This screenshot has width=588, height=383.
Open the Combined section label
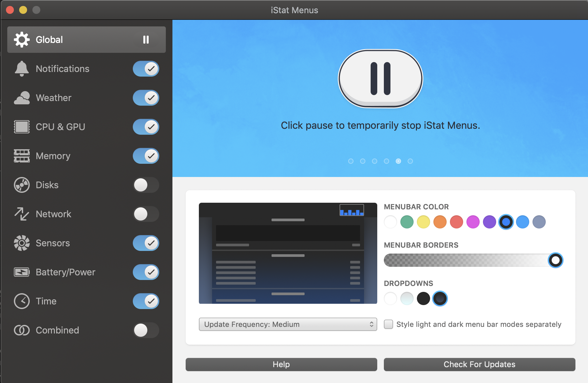[57, 330]
